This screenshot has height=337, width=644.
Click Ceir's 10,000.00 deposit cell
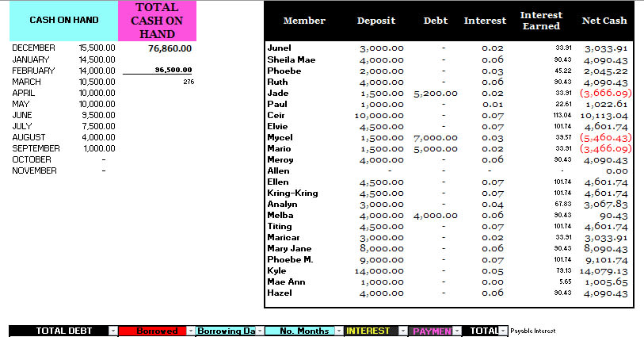click(x=379, y=116)
